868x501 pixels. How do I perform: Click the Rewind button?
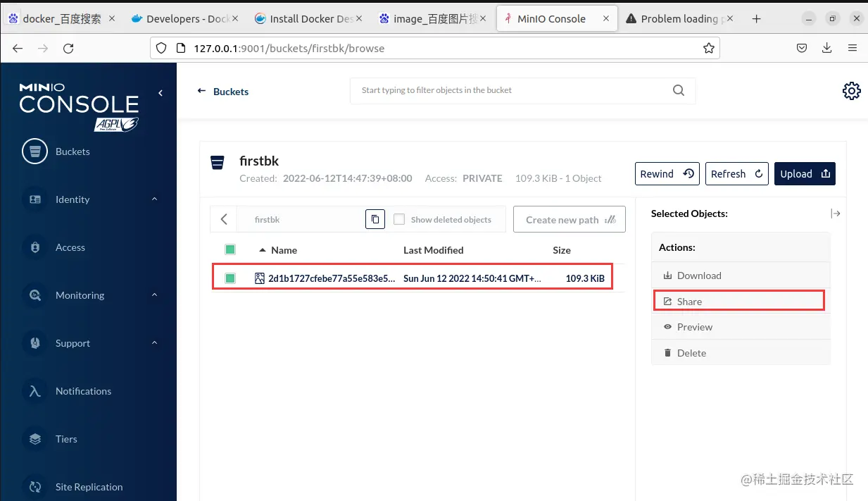[x=667, y=174]
